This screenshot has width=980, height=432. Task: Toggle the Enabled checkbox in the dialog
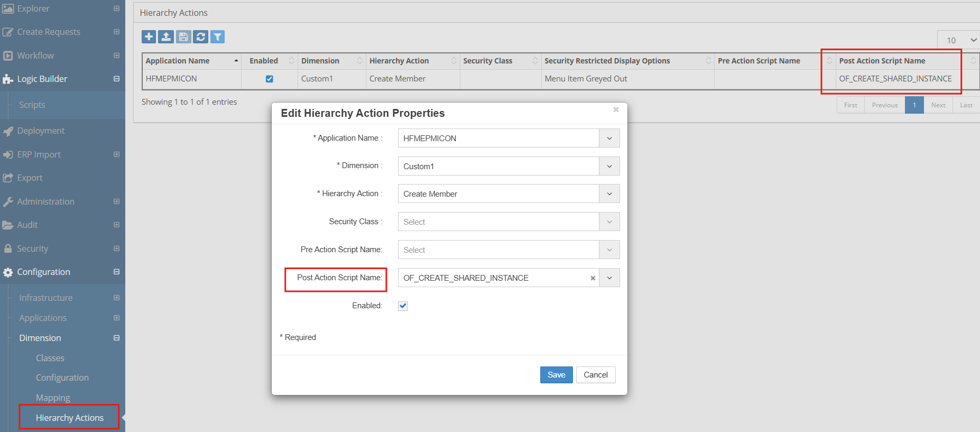(x=403, y=306)
